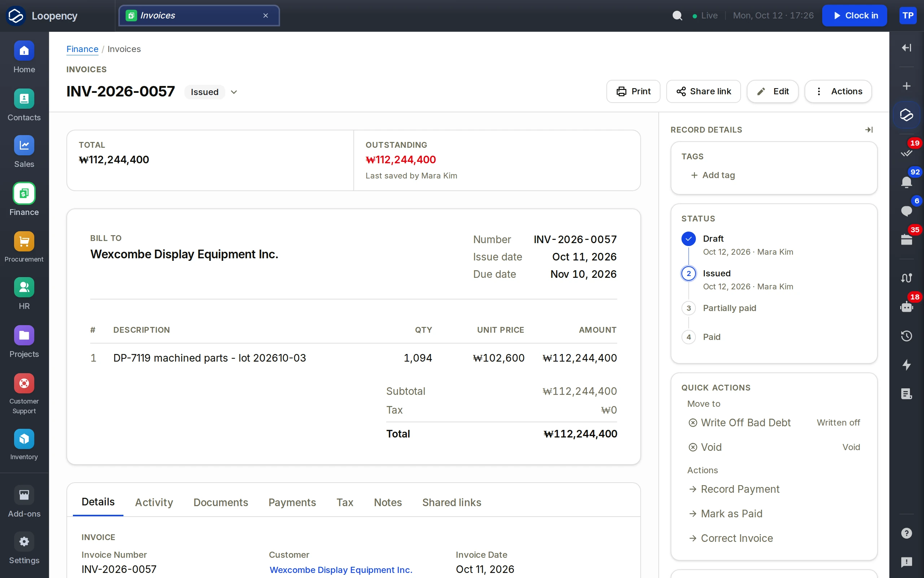Open the Projects module
This screenshot has width=924, height=578.
(24, 342)
